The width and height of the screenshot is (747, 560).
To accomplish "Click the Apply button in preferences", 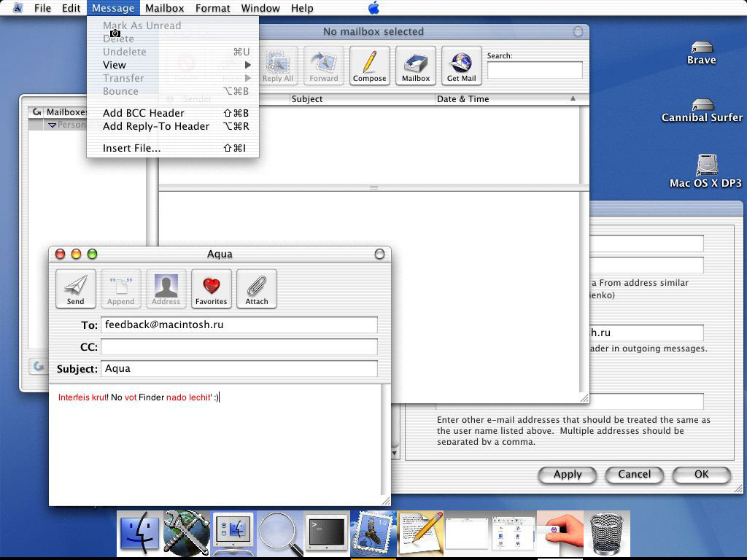I will 568,474.
